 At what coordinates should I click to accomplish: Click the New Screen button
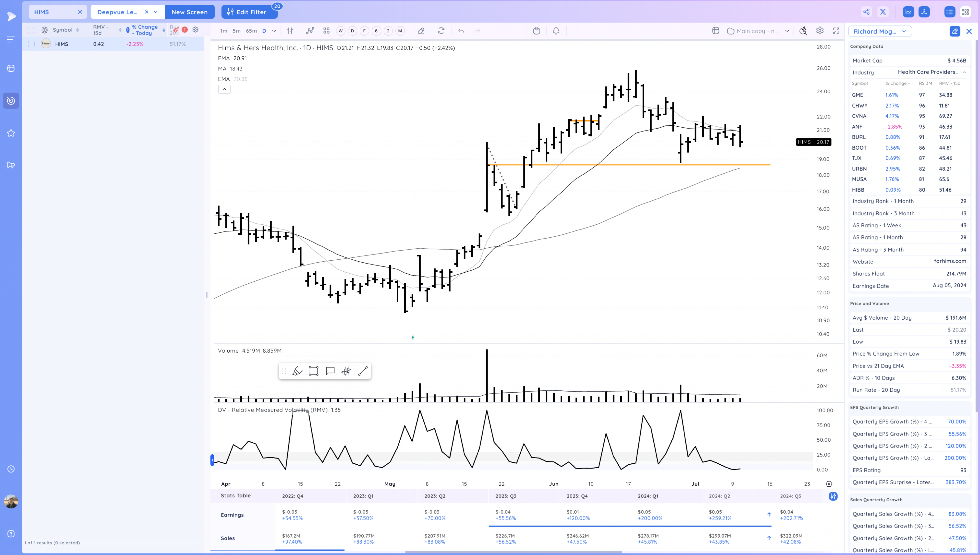(x=189, y=12)
